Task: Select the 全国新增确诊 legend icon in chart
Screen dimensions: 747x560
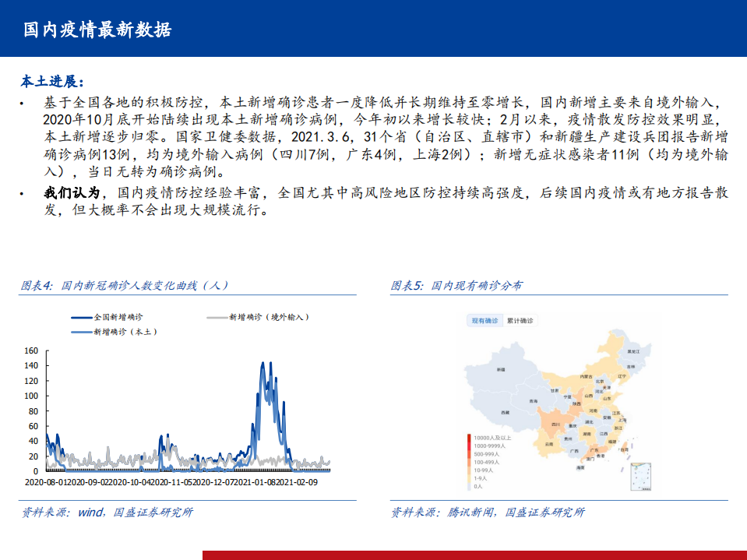Action: 81,317
